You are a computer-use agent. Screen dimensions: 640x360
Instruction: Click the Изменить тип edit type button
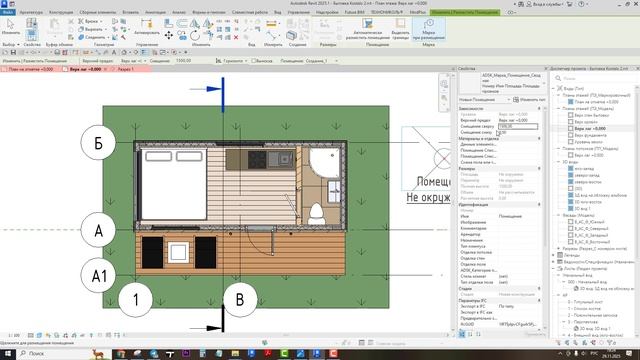pyautogui.click(x=529, y=100)
